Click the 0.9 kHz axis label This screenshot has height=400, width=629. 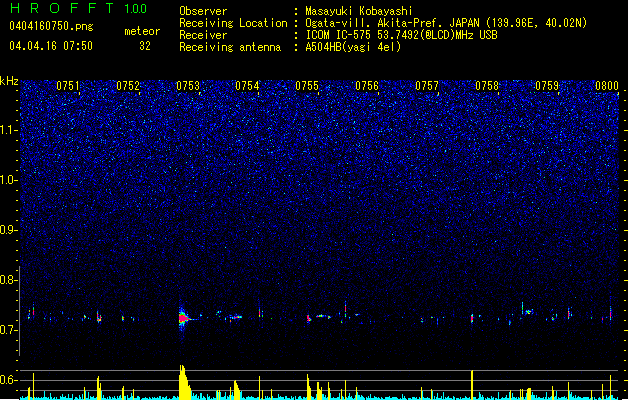[9, 230]
